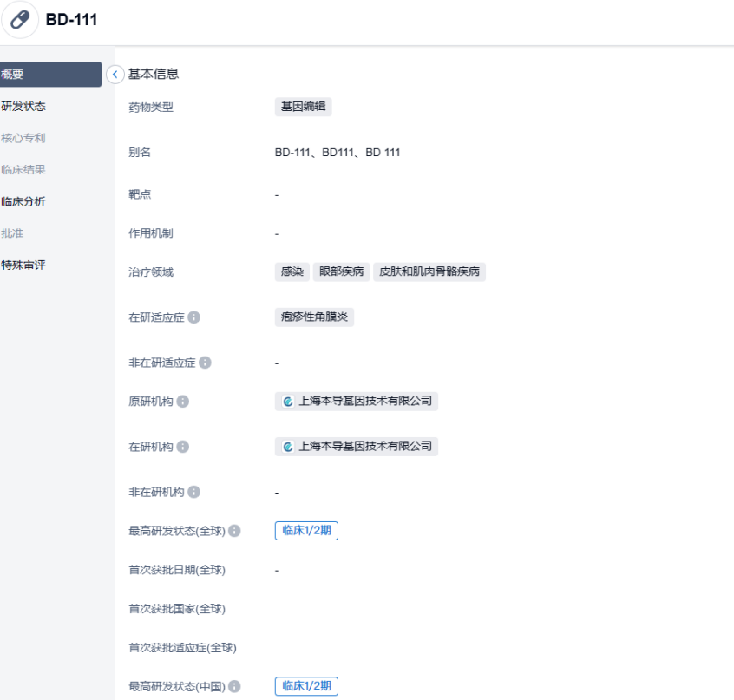
Task: Select the 核心专利 sidebar item
Action: pyautogui.click(x=24, y=138)
